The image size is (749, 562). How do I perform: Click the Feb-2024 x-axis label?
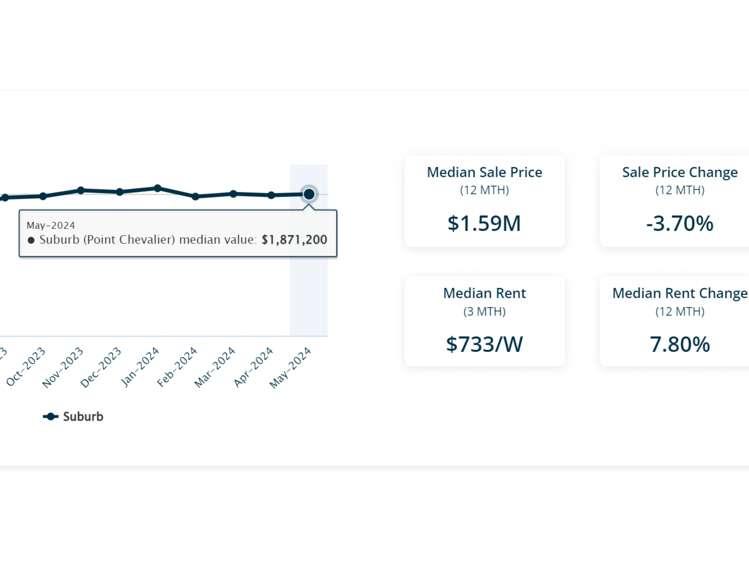[179, 367]
